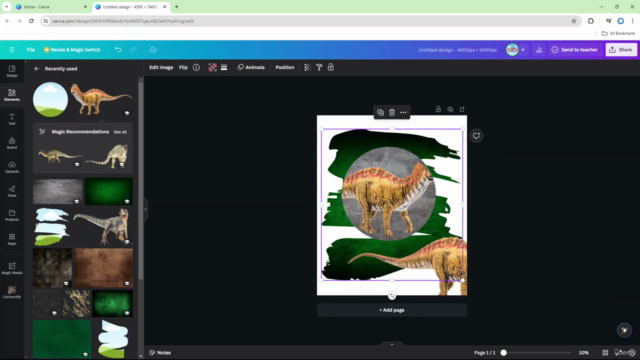Duplicate the page icon above canvas

coord(450,109)
